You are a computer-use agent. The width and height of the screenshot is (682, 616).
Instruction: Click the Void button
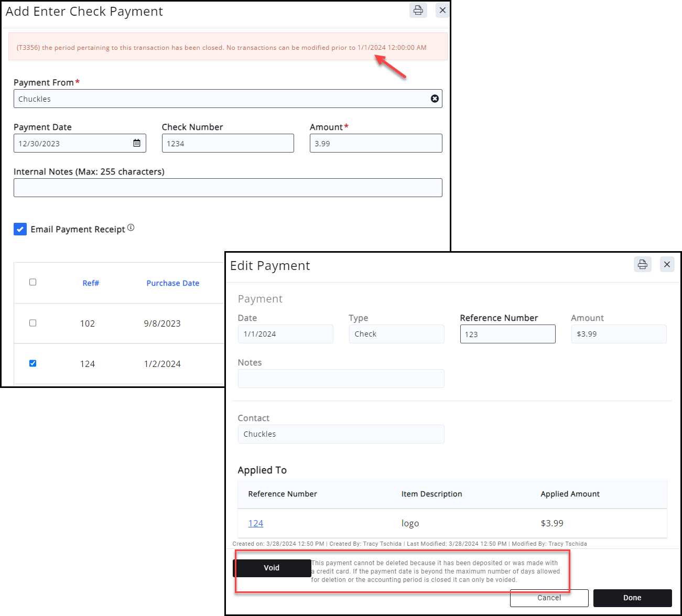coord(272,568)
